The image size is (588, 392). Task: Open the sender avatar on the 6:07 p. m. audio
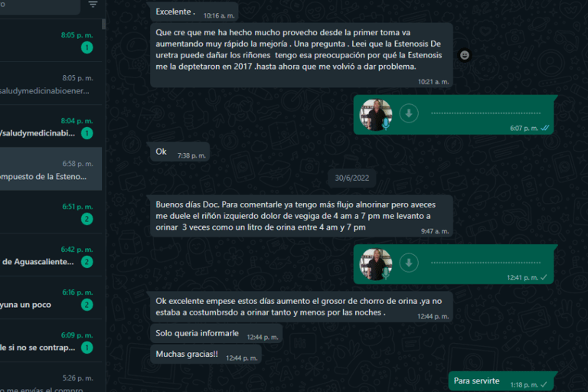[376, 115]
